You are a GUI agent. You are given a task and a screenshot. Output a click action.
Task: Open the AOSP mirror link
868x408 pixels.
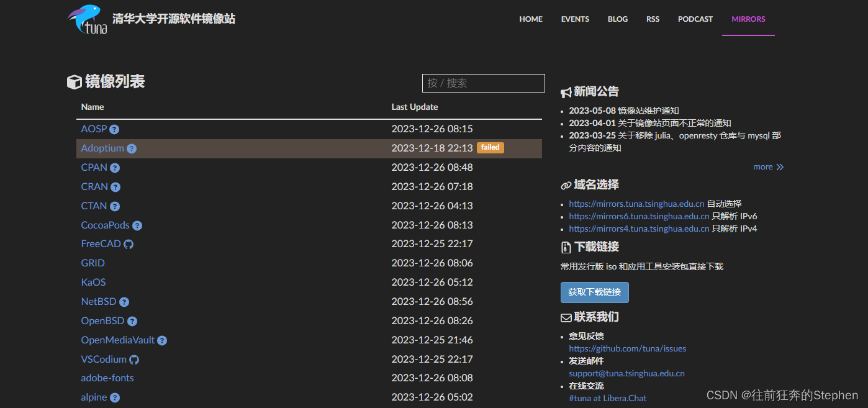94,129
